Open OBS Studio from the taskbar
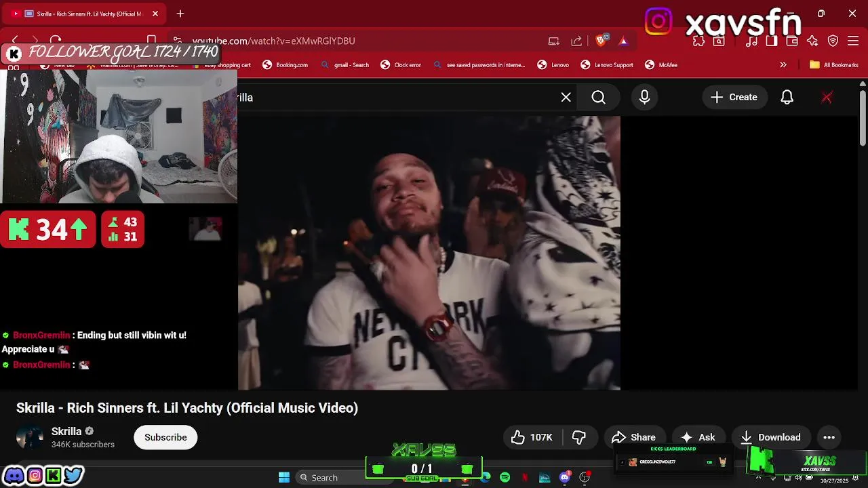Screen dimensions: 868x488 [585, 477]
